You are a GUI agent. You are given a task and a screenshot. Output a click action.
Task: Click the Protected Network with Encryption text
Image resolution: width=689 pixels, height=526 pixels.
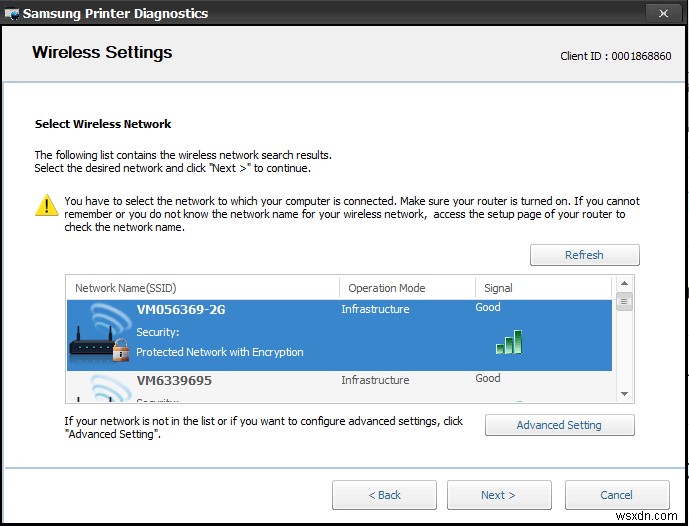coord(220,352)
